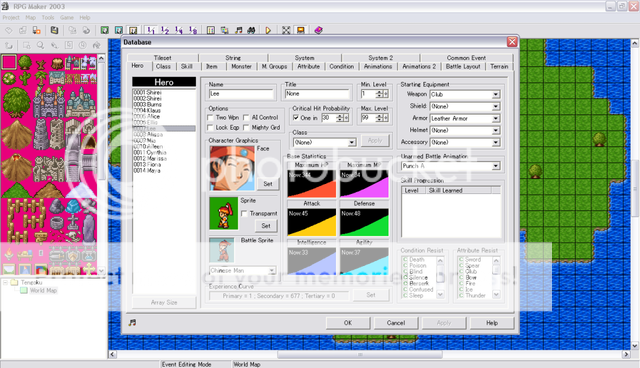Switch to the Skill tab

(x=187, y=67)
